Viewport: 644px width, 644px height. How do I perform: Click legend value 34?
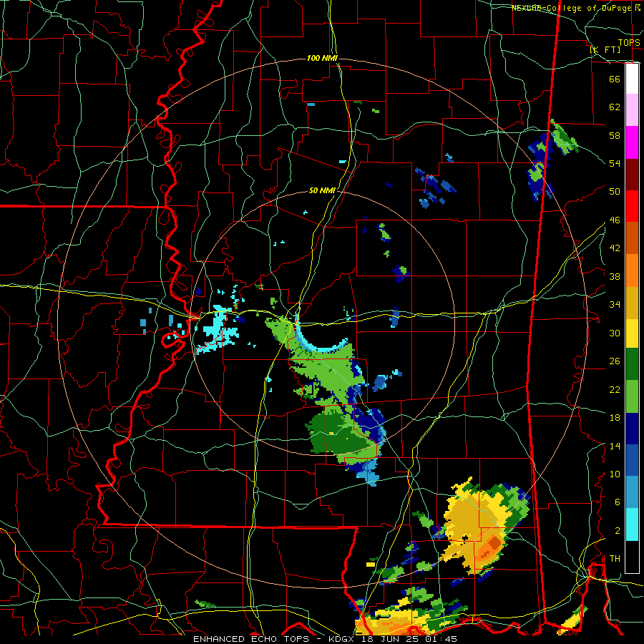point(615,304)
